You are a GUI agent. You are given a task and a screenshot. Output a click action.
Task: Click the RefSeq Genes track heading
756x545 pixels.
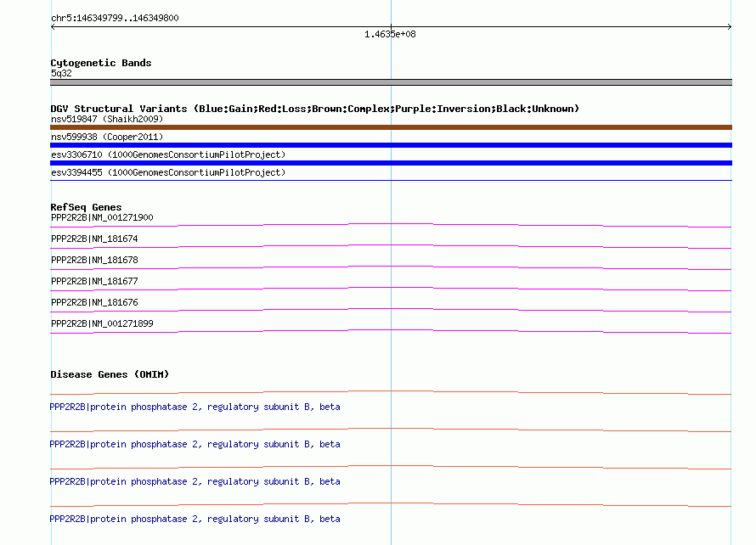coord(86,207)
